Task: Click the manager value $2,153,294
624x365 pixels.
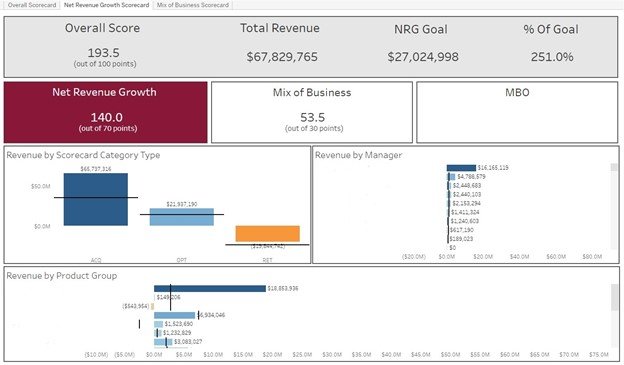Action: coord(466,203)
